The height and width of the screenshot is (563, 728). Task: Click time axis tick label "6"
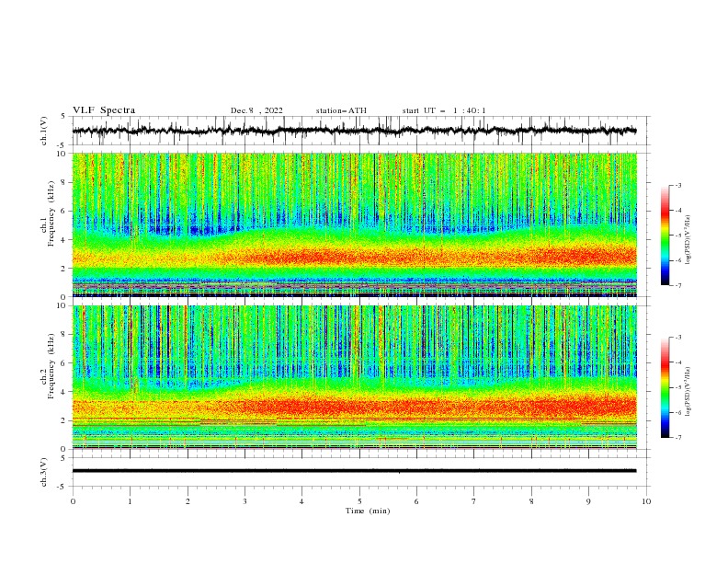416,501
